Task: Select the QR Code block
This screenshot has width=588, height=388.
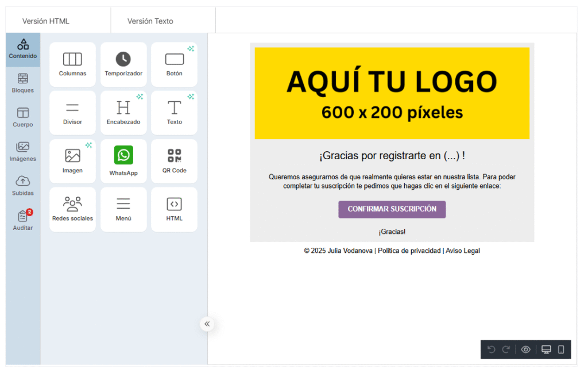Action: pyautogui.click(x=174, y=161)
